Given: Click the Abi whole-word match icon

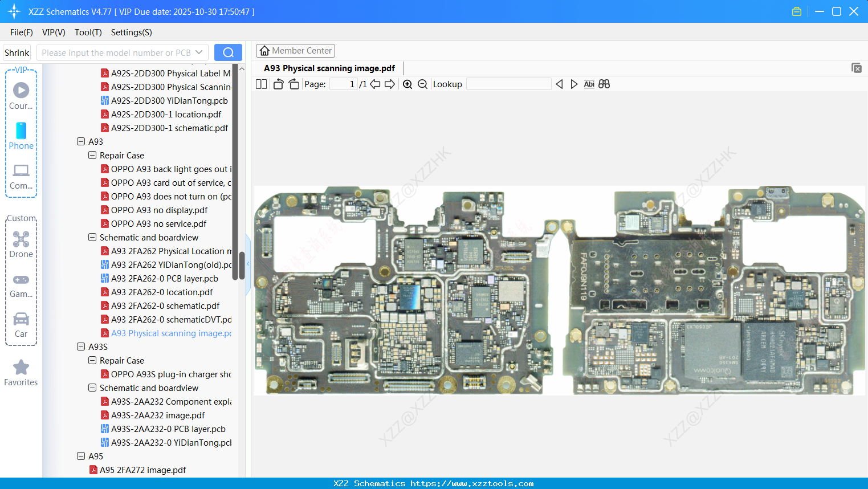Looking at the screenshot, I should tap(589, 84).
